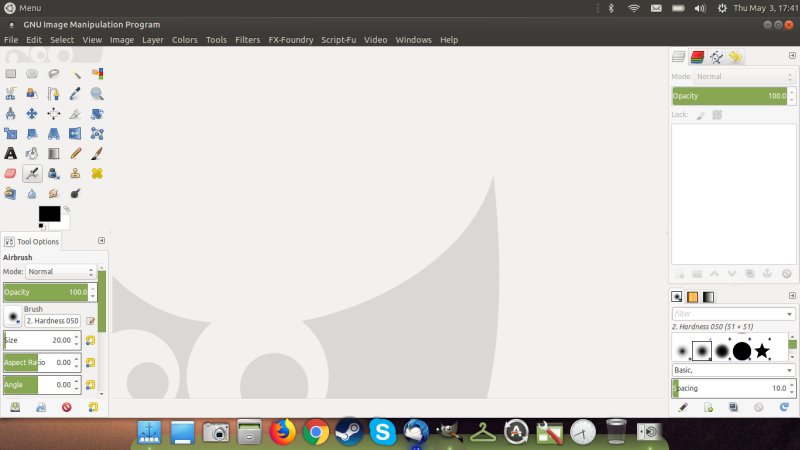Select the Perspective tool
The height and width of the screenshot is (450, 800).
click(54, 134)
